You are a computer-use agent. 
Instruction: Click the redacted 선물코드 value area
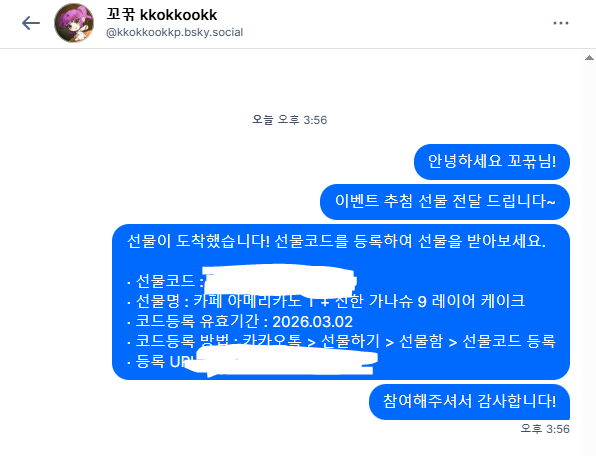279,282
